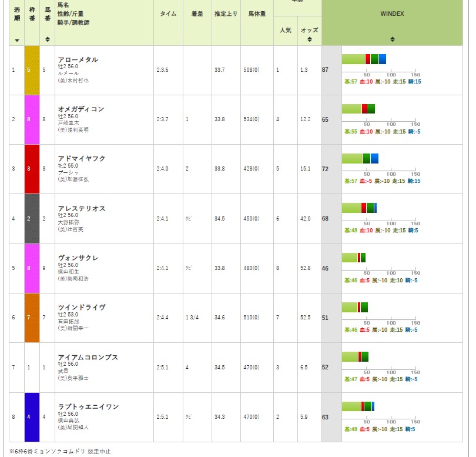Click the red frame 3 box for アドマイヤフク
This screenshot has height=457, width=476.
31,169
